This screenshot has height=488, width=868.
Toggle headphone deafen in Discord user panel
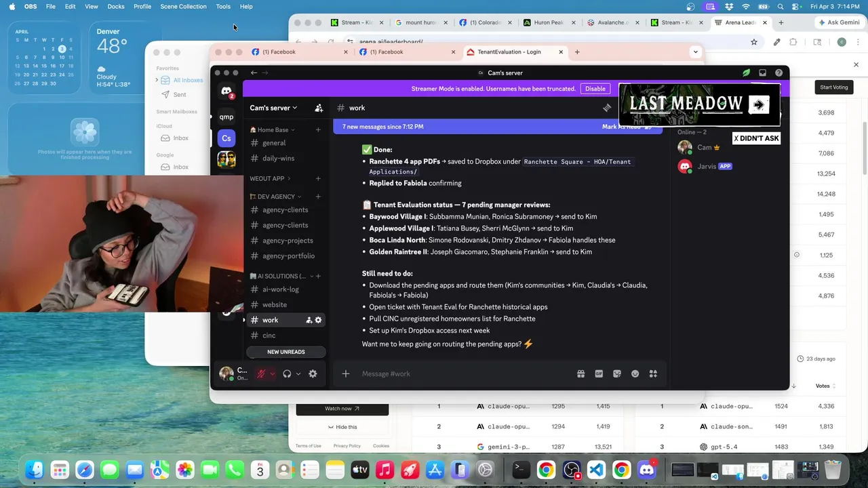287,373
